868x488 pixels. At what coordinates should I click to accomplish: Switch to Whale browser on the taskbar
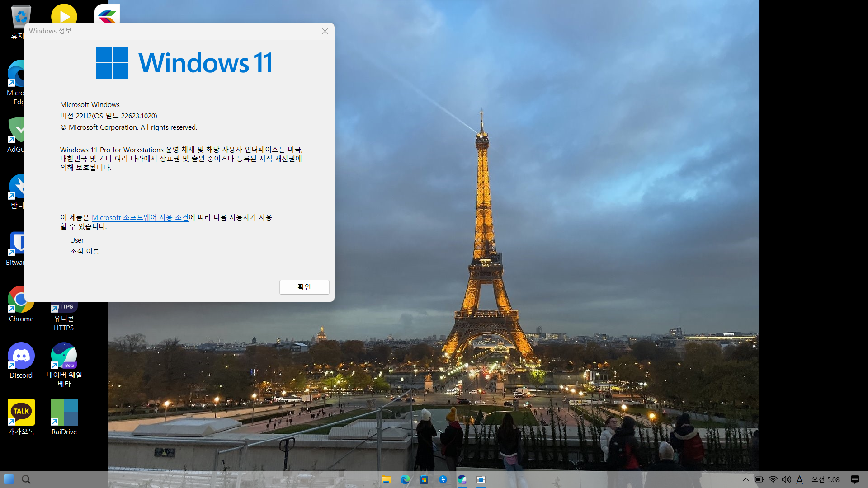(x=462, y=479)
